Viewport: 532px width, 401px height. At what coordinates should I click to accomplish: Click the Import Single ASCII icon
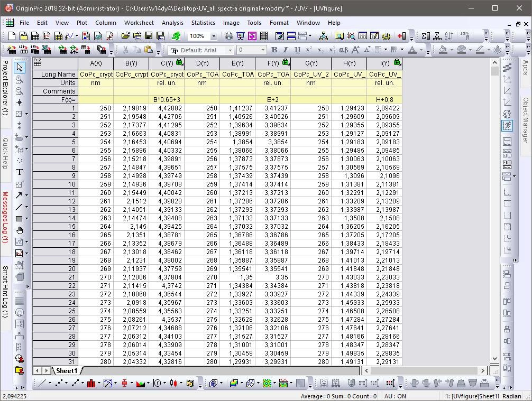23,50
